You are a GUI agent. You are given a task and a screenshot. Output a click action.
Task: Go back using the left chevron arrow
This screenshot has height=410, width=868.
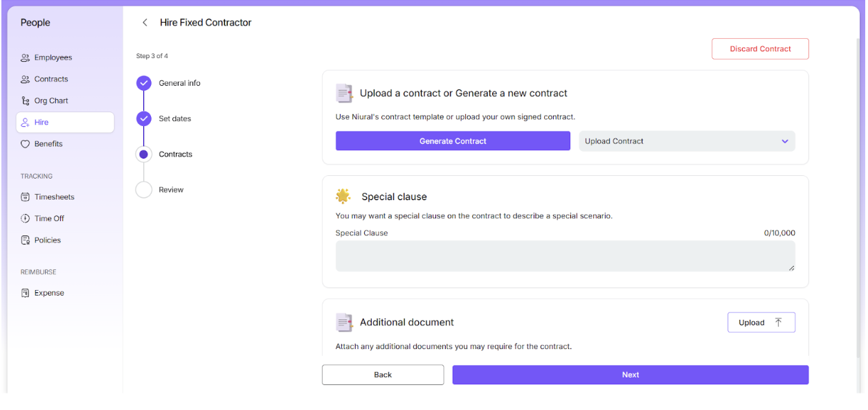(x=145, y=23)
